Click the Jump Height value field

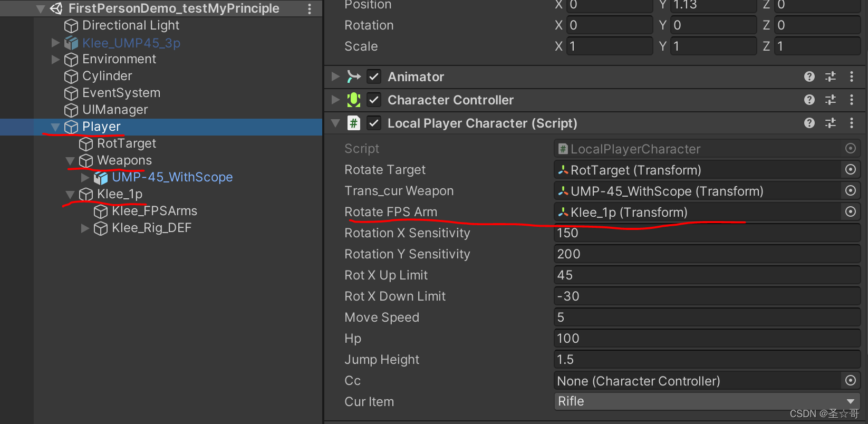(x=707, y=359)
